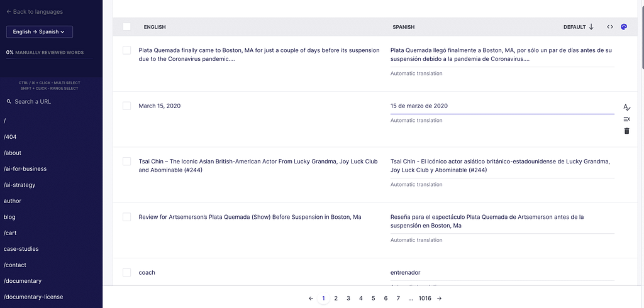644x308 pixels.
Task: Jump to last page 1016
Action: pyautogui.click(x=425, y=299)
